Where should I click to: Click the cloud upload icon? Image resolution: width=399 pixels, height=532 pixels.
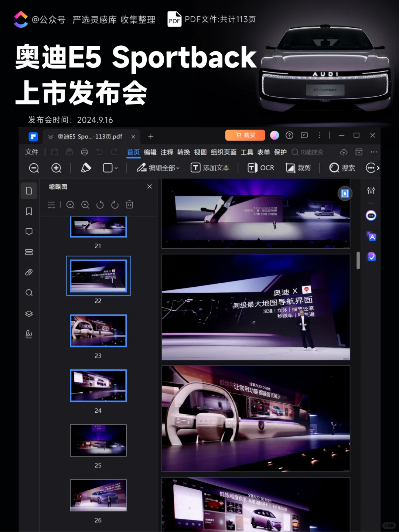(x=344, y=152)
